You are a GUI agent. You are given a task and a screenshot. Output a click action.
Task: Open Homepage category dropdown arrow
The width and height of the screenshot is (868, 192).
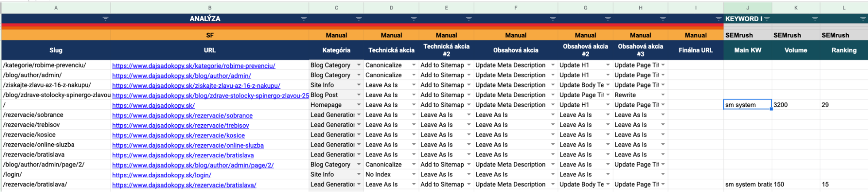pos(359,105)
